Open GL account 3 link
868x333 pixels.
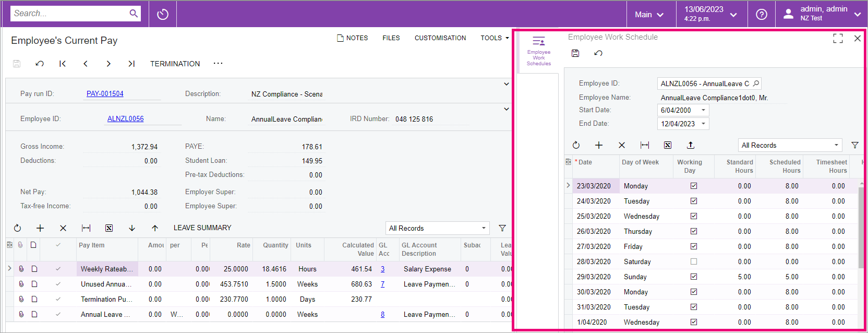[x=382, y=269]
